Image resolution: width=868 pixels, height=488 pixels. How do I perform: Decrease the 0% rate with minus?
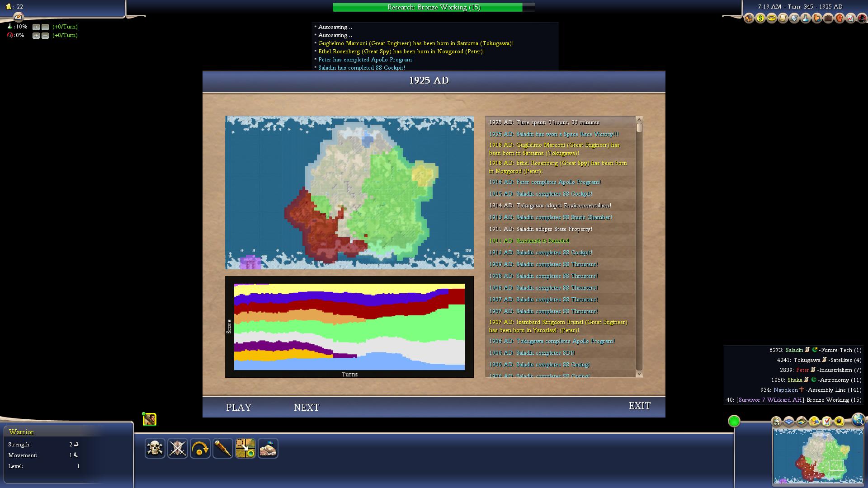coord(45,36)
